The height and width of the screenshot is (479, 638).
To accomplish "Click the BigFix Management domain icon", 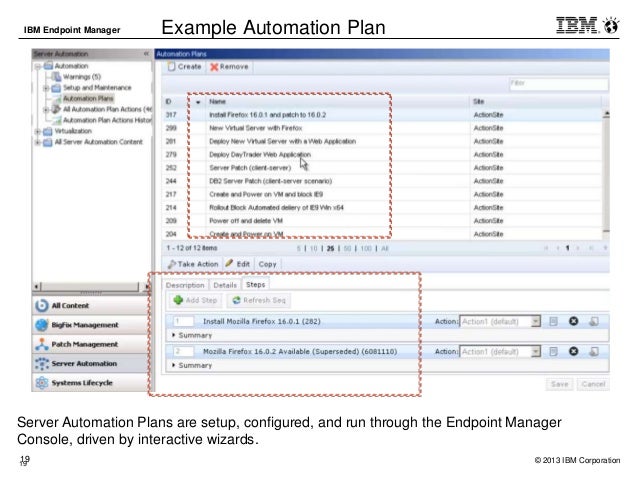I will 42,325.
